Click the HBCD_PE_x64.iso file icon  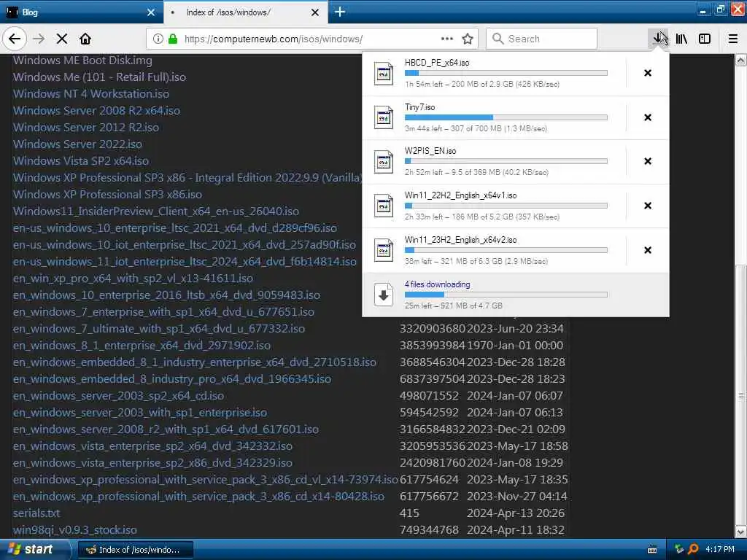click(x=384, y=74)
